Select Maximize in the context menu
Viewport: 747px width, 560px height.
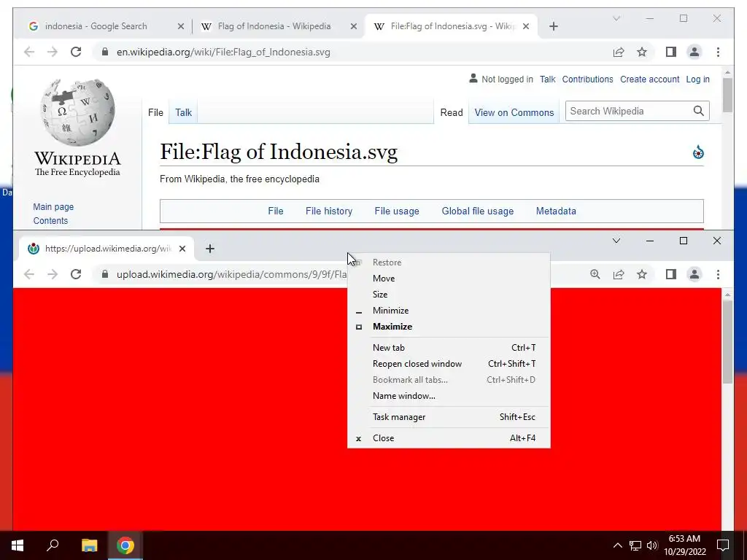coord(449,327)
